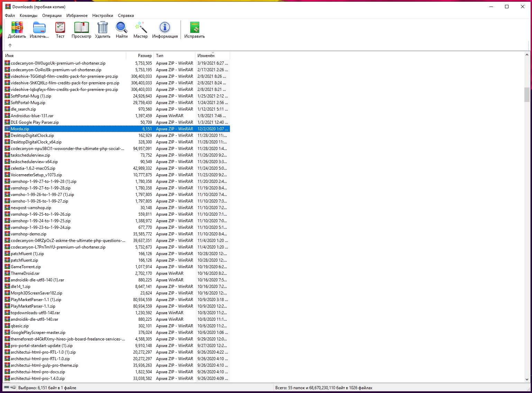Viewport: 532px width, 393px height.
Task: Click the key icon in the status bar
Action: 13,387
